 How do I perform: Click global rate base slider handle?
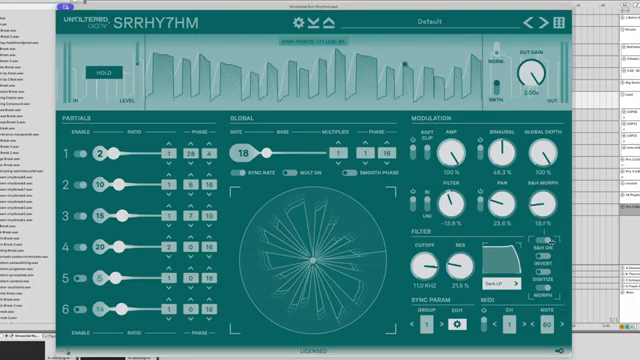point(267,153)
